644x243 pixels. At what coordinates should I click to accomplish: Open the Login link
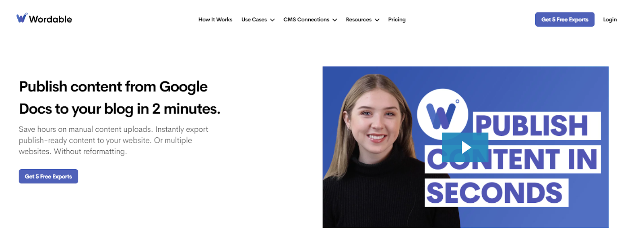(x=610, y=19)
